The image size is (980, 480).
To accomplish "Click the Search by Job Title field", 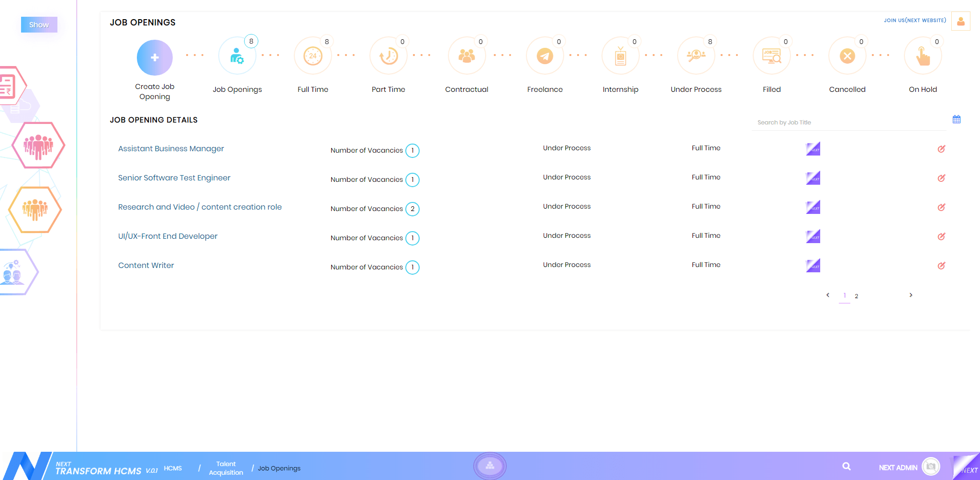I will click(848, 123).
